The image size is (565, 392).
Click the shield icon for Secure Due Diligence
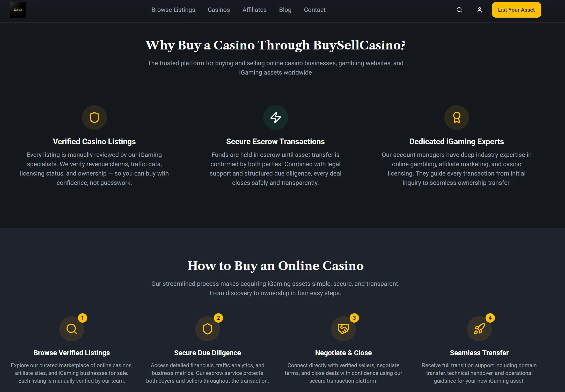point(208,329)
